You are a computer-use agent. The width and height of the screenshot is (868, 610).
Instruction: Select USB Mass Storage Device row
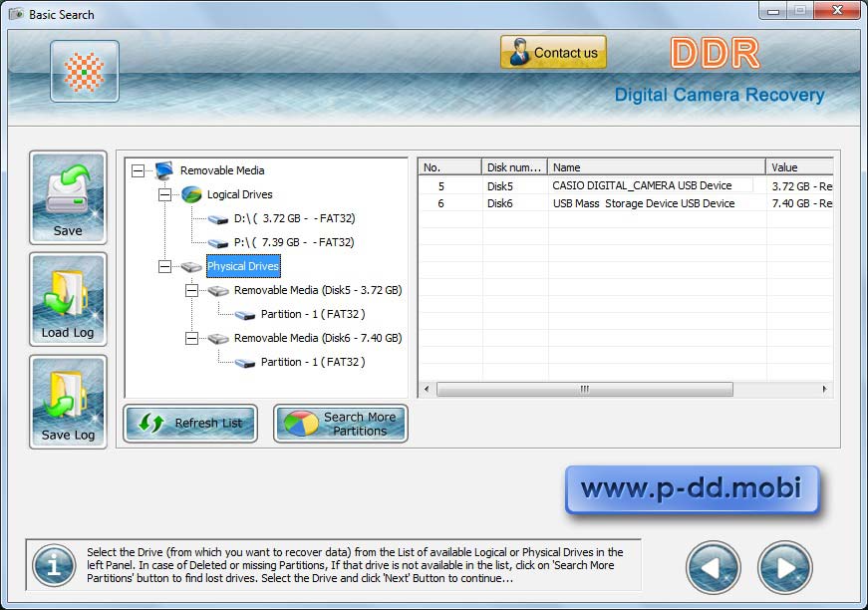(626, 203)
